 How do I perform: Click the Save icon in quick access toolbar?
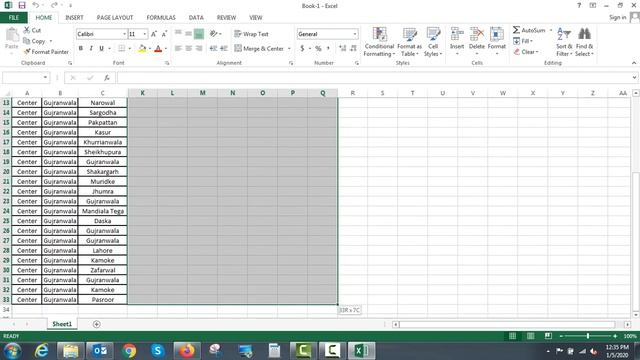pyautogui.click(x=22, y=5)
